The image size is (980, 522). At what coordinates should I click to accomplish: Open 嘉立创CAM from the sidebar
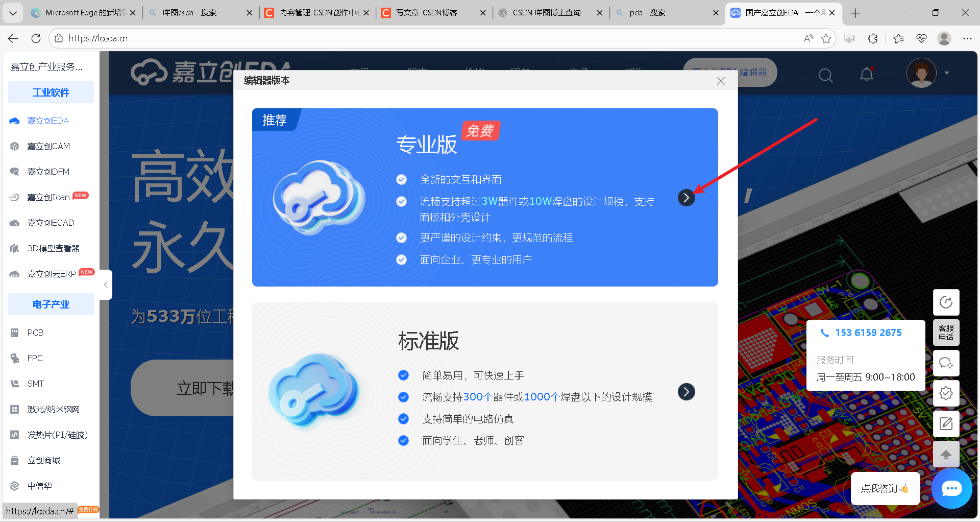point(14,146)
